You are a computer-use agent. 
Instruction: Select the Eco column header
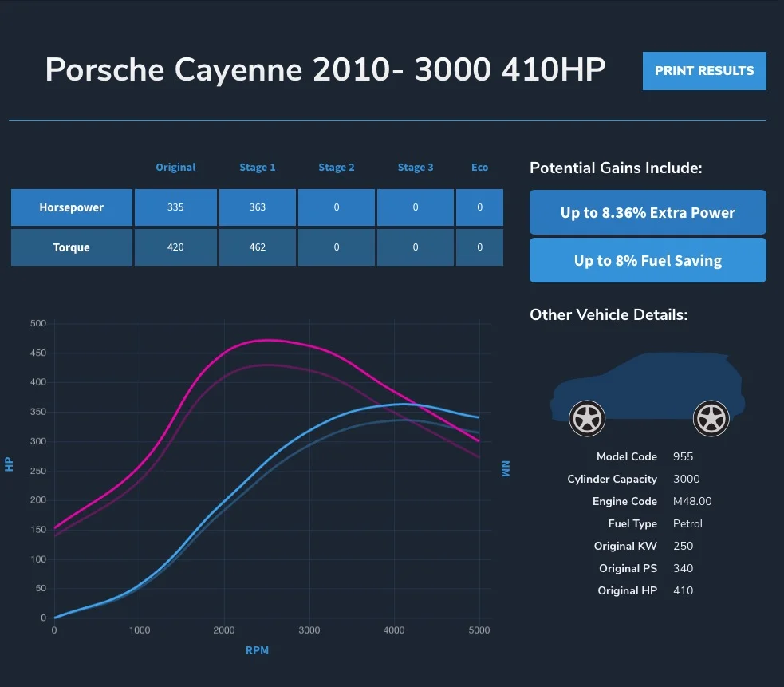click(479, 167)
